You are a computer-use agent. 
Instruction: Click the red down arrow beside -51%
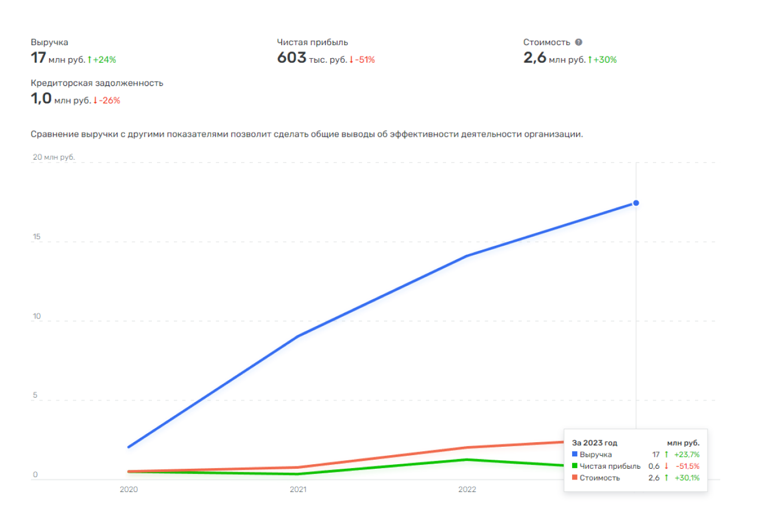click(x=351, y=59)
